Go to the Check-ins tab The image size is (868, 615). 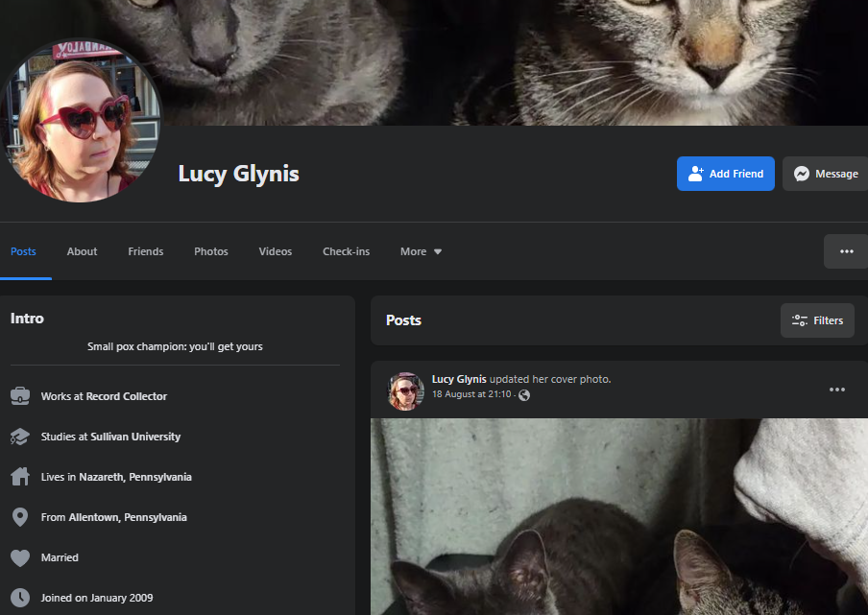point(346,251)
